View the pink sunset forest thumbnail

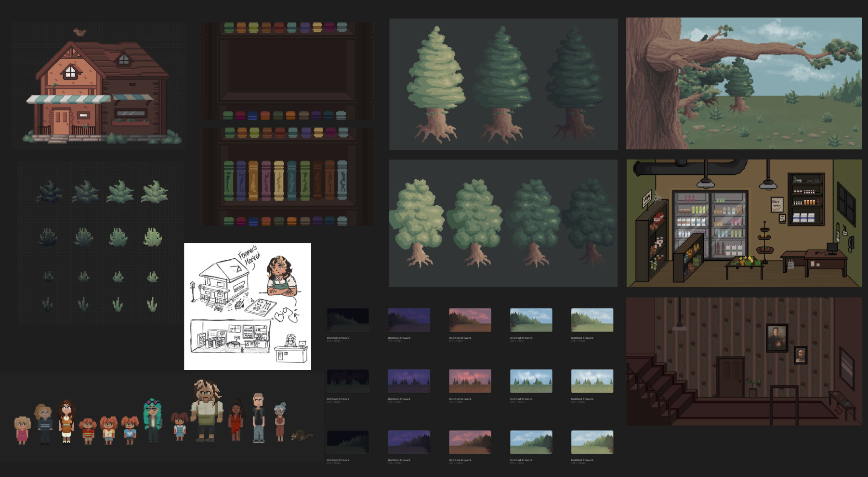(x=470, y=319)
